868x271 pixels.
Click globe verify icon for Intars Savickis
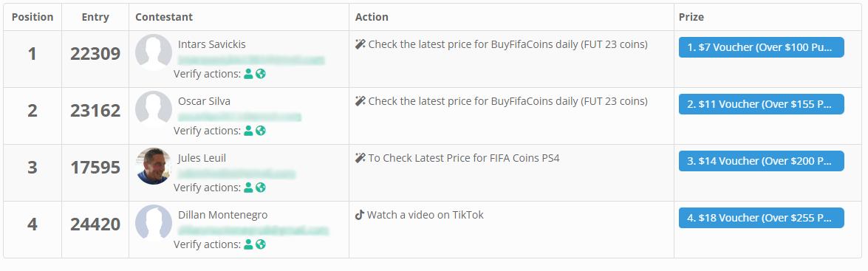point(261,74)
